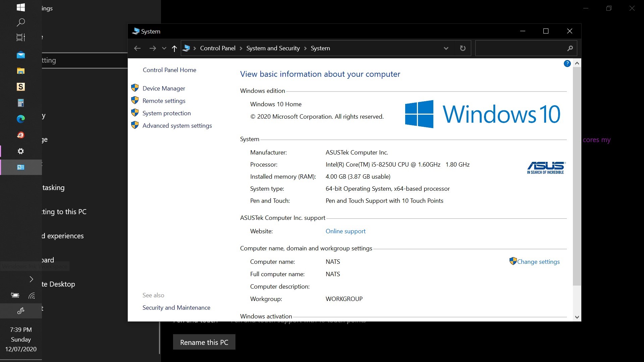This screenshot has width=644, height=362.
Task: Select the WORKGROUP value text
Action: pyautogui.click(x=344, y=299)
